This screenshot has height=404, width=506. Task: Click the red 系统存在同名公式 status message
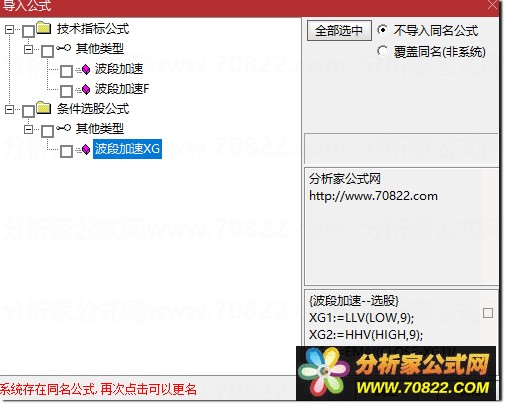(98, 389)
